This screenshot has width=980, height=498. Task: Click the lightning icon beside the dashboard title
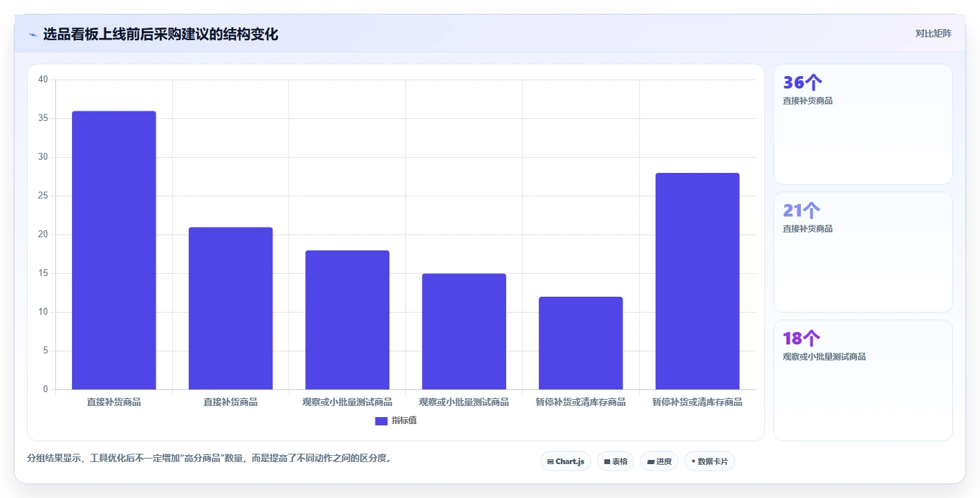click(x=33, y=35)
